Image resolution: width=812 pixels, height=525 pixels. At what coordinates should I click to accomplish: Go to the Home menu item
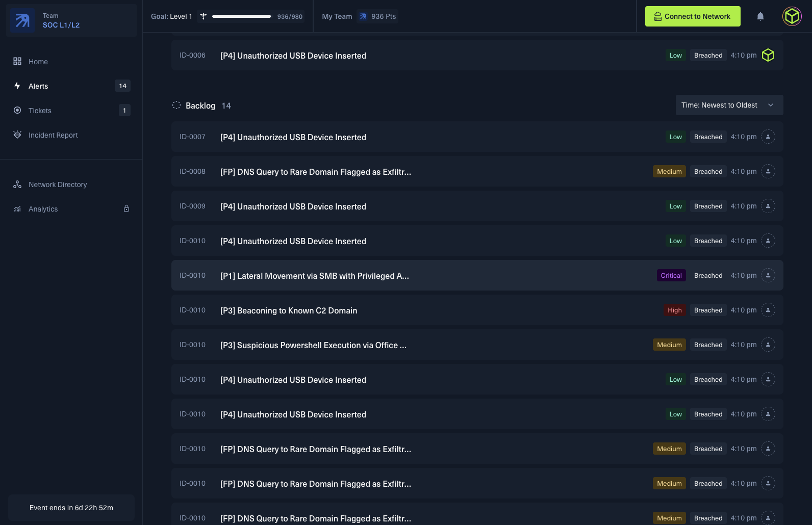pyautogui.click(x=38, y=62)
